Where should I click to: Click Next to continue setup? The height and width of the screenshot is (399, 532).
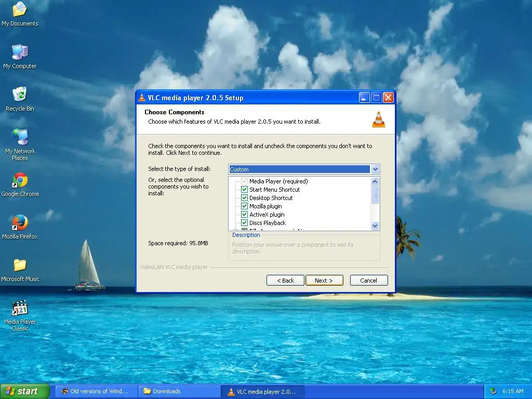(x=324, y=280)
